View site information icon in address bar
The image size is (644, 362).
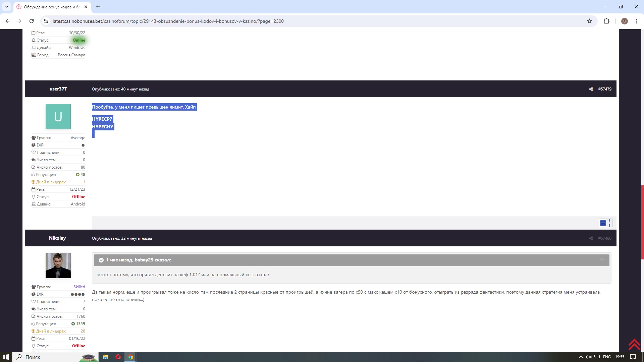(x=46, y=21)
